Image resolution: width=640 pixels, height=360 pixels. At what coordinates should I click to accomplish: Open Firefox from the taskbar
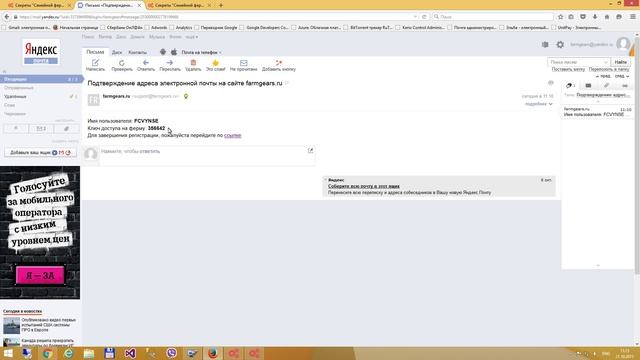[x=213, y=353]
